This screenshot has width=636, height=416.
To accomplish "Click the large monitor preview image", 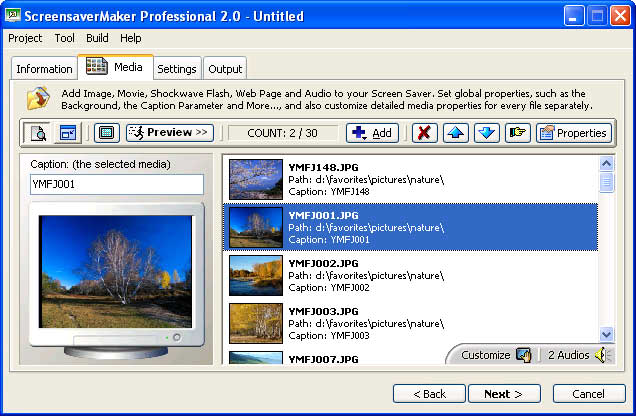I will [115, 271].
